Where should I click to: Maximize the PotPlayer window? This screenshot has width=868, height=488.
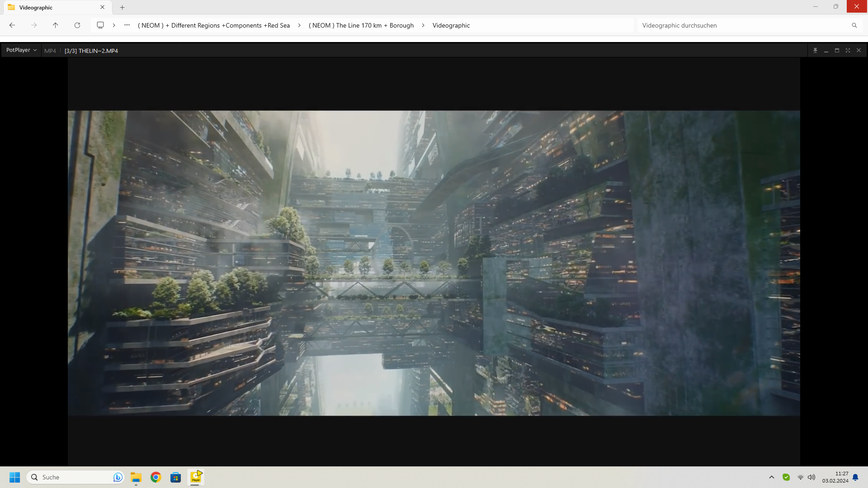pyautogui.click(x=837, y=51)
